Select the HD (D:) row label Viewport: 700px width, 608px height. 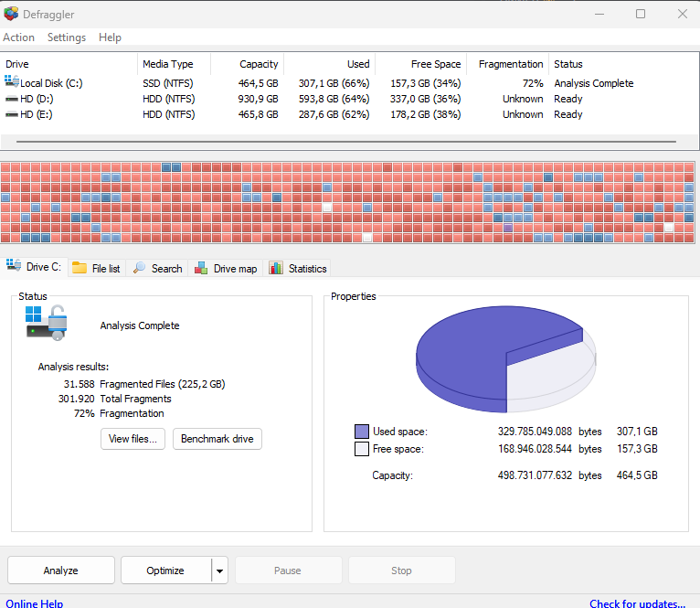pos(37,99)
